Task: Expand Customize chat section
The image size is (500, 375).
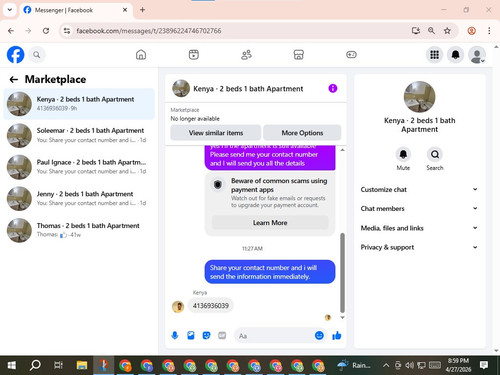Action: (x=419, y=190)
